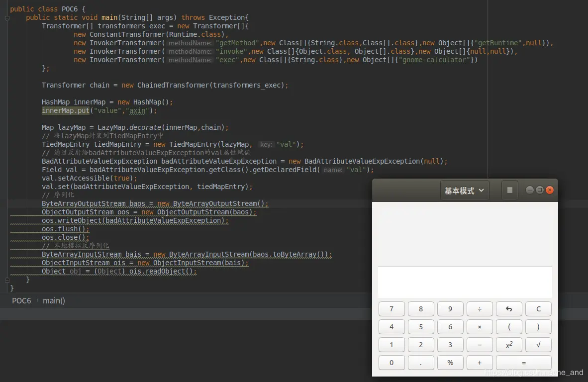Minimize the calculator window
The height and width of the screenshot is (382, 588).
click(529, 190)
